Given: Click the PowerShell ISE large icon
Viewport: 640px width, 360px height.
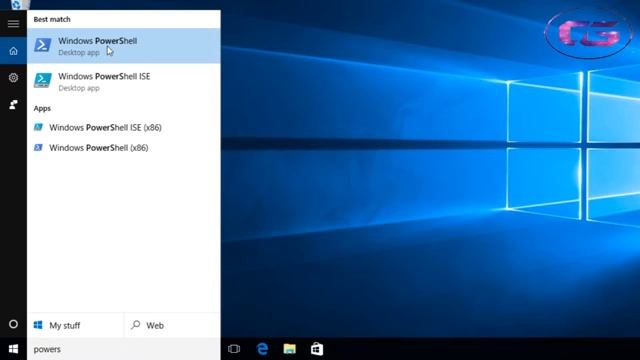Looking at the screenshot, I should [42, 80].
